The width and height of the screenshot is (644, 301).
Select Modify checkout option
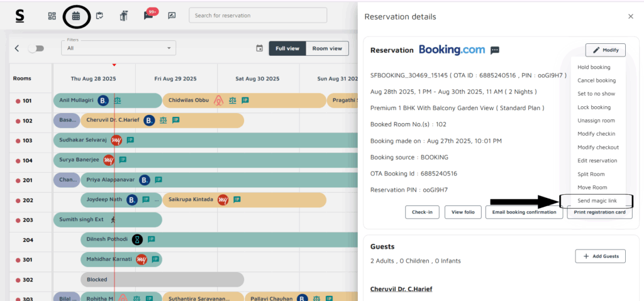(598, 148)
